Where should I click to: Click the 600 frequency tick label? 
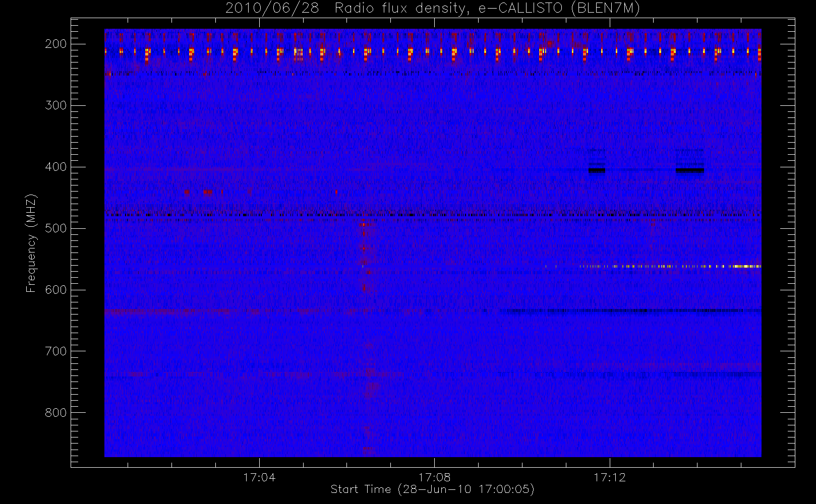click(x=55, y=290)
